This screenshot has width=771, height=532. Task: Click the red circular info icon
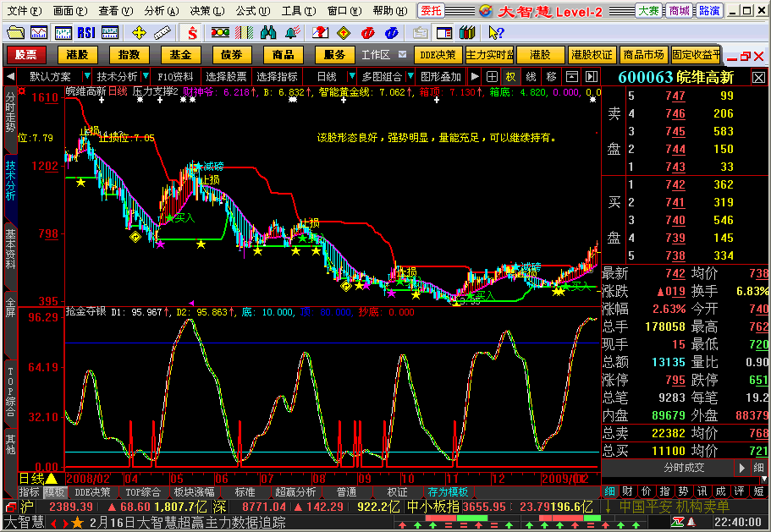pos(367,33)
